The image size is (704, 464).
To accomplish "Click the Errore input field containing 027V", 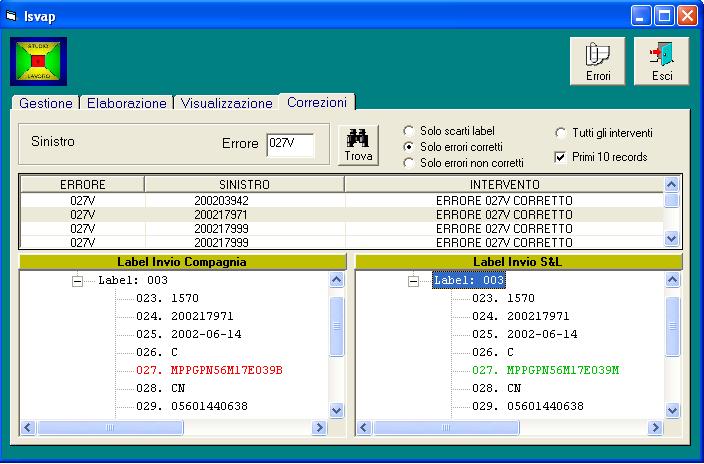I will (x=290, y=145).
